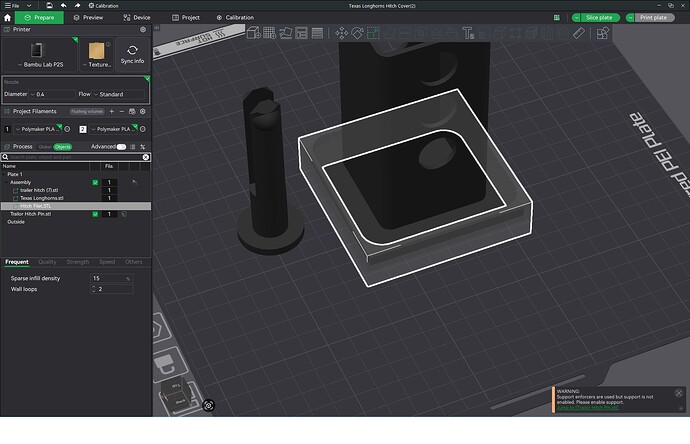Open printer settings gear icon
The height and width of the screenshot is (444, 690).
click(143, 29)
